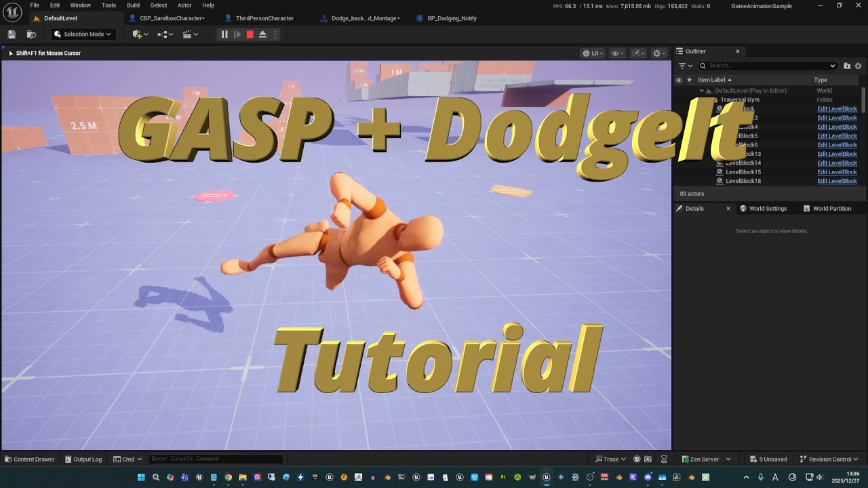
Task: Pause the play-in-editor simulation
Action: click(224, 35)
